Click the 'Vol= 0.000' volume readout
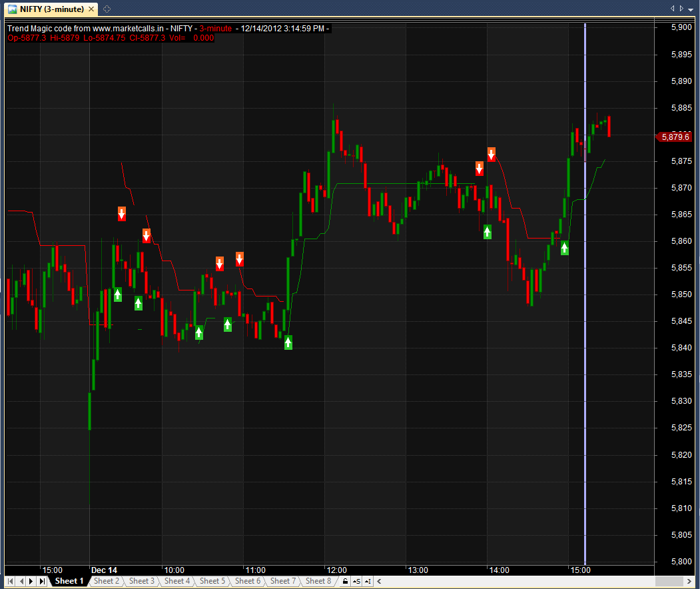 [192, 38]
